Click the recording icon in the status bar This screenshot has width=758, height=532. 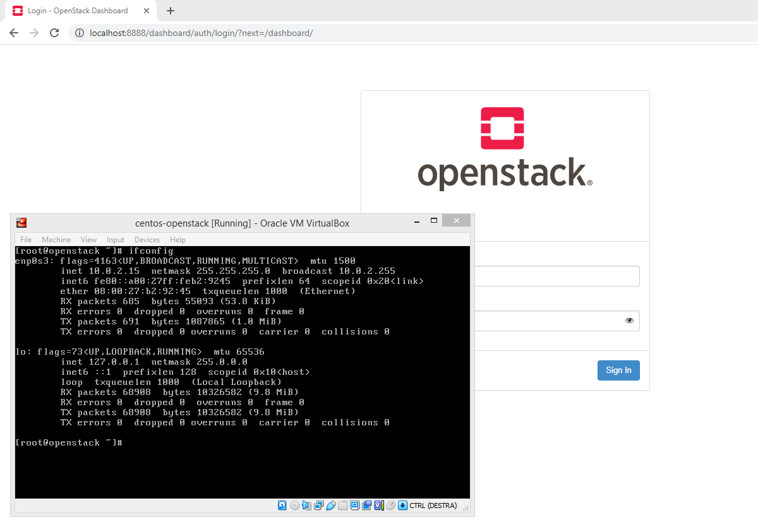point(366,505)
